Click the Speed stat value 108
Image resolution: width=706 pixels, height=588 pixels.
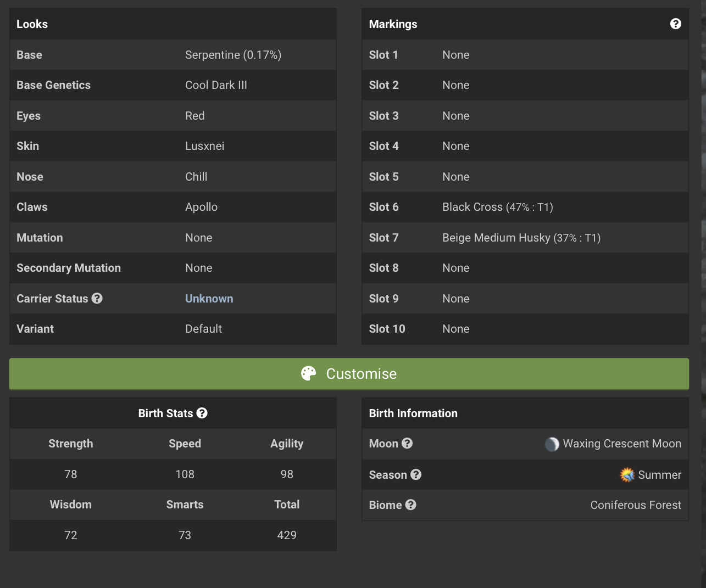point(185,474)
